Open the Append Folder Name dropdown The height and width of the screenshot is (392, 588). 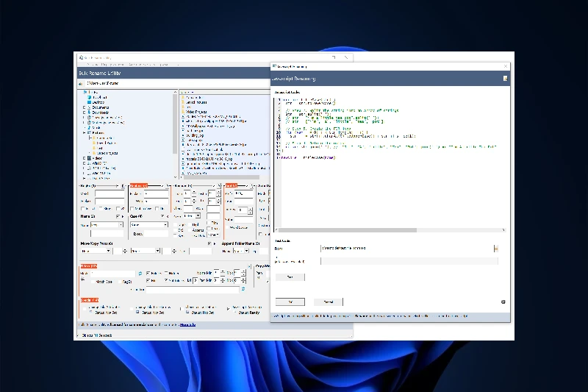pyautogui.click(x=241, y=251)
